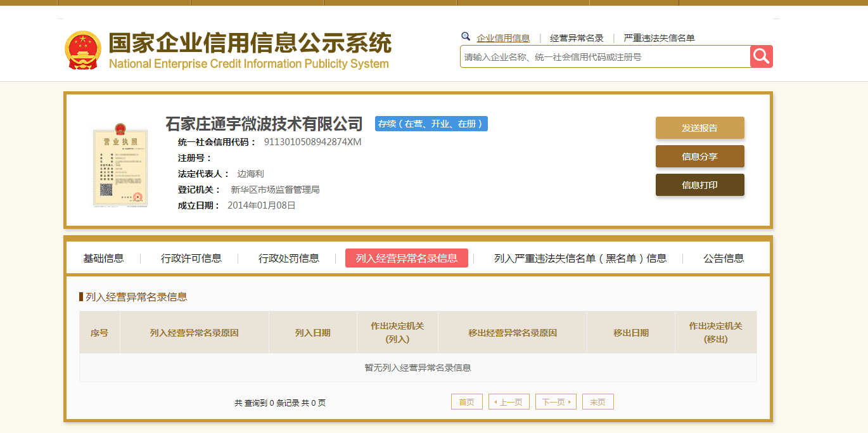
Task: Click the red search magnifier button
Action: [762, 56]
